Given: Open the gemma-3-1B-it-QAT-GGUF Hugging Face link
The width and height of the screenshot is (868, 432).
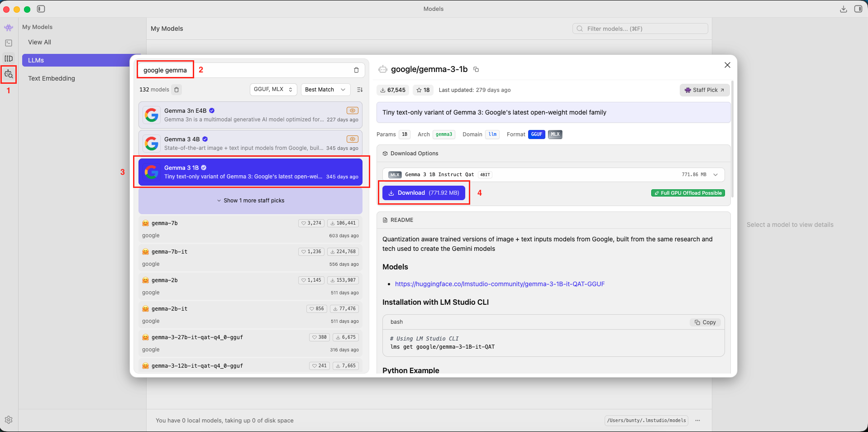Looking at the screenshot, I should tap(500, 284).
